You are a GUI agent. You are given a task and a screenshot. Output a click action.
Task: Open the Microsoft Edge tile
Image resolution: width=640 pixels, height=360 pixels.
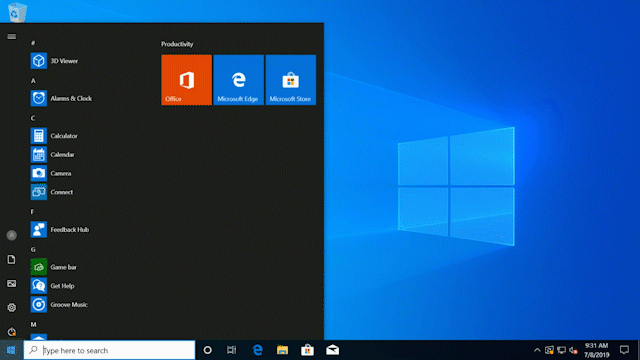click(x=239, y=80)
